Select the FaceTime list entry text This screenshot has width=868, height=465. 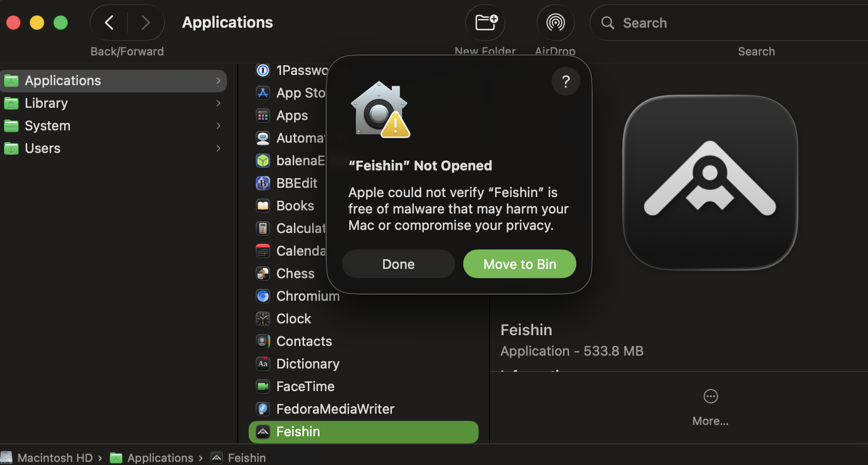pos(305,386)
